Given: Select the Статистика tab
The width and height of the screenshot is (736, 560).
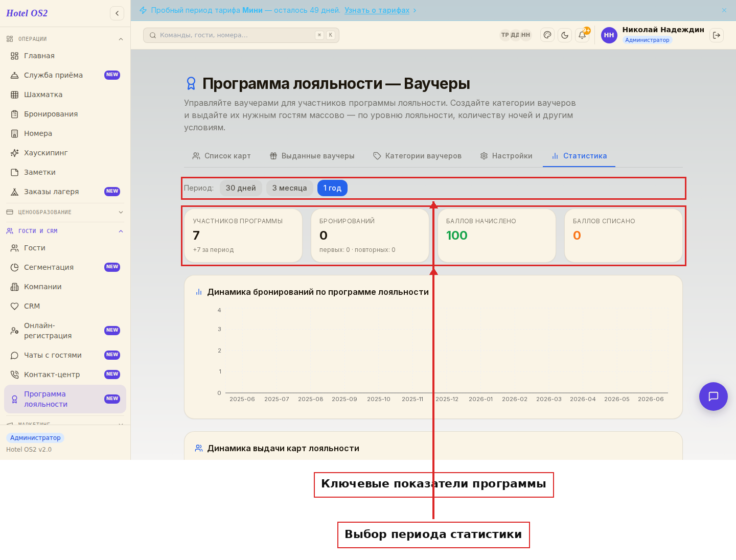Looking at the screenshot, I should [x=579, y=156].
